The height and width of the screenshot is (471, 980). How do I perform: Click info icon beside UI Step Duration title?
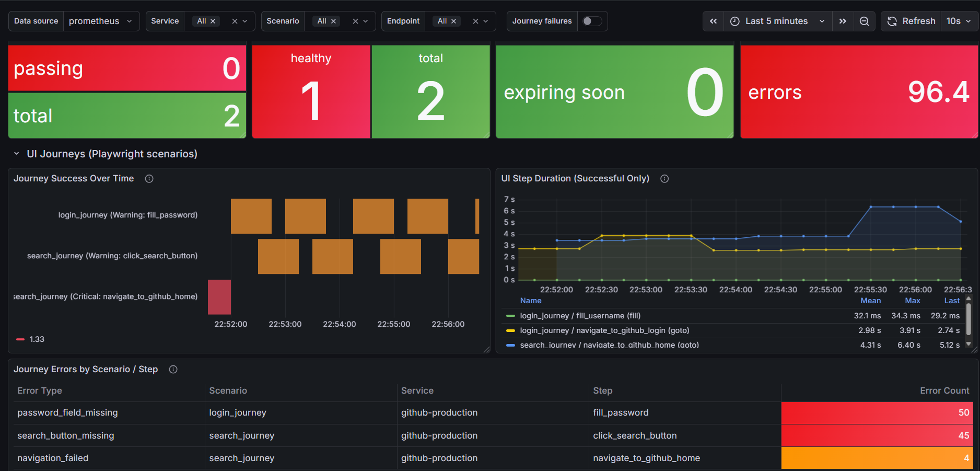664,179
